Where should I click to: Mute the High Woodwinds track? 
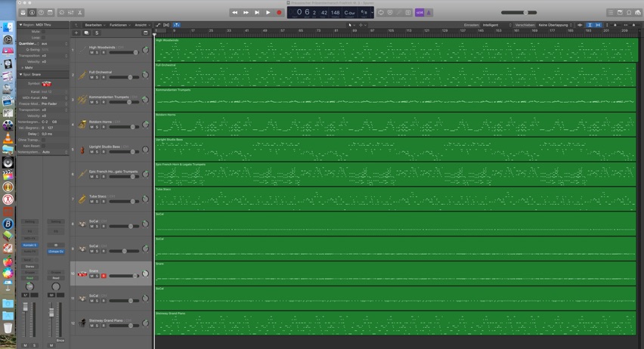pyautogui.click(x=91, y=53)
